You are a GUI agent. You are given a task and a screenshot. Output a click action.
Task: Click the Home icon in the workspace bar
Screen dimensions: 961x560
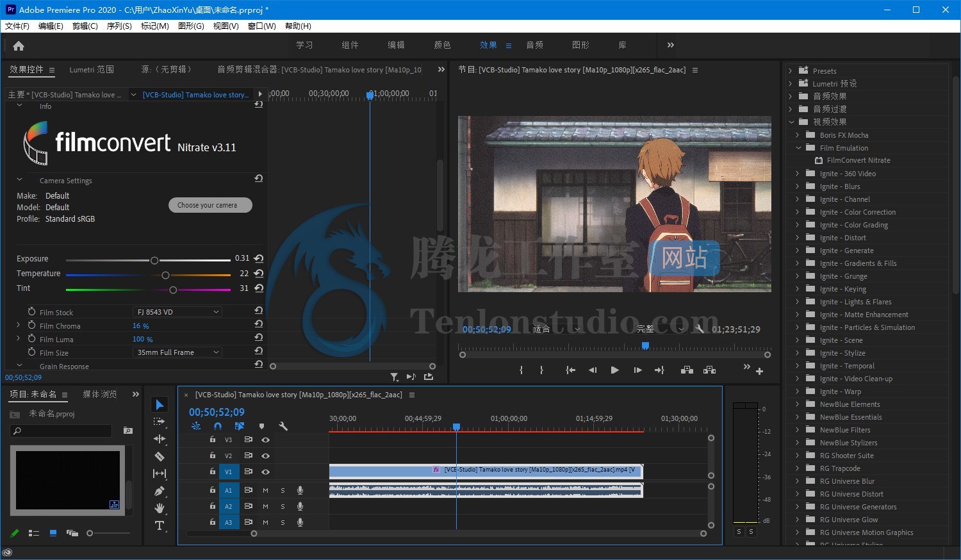(x=19, y=45)
